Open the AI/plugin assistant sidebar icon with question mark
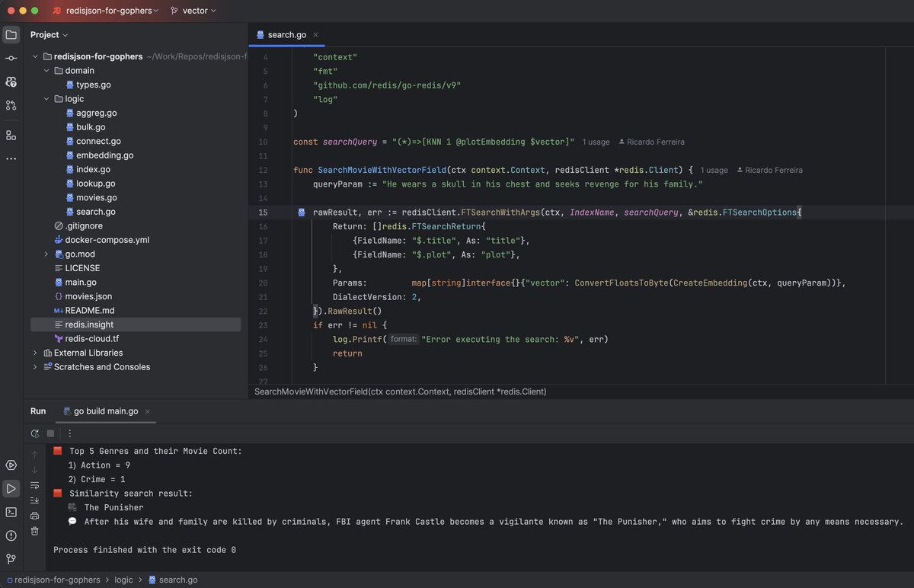Viewport: 914px width, 588px height. click(x=11, y=81)
